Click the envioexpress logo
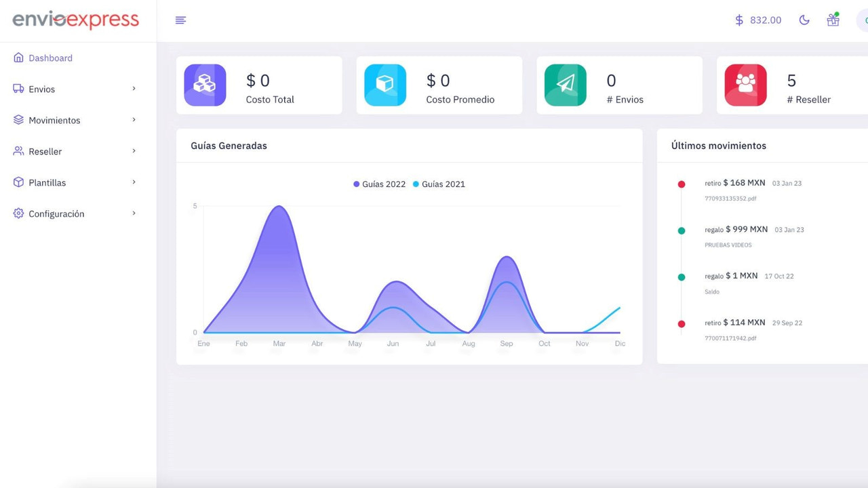Viewport: 868px width, 488px height. (x=75, y=20)
